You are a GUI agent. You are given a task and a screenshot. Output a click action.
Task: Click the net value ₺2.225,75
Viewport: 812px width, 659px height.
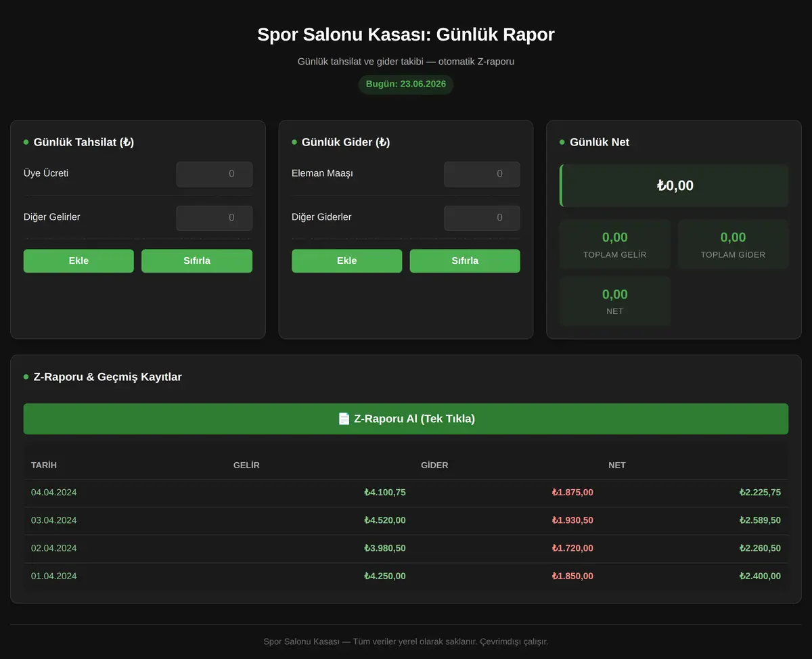(x=760, y=493)
